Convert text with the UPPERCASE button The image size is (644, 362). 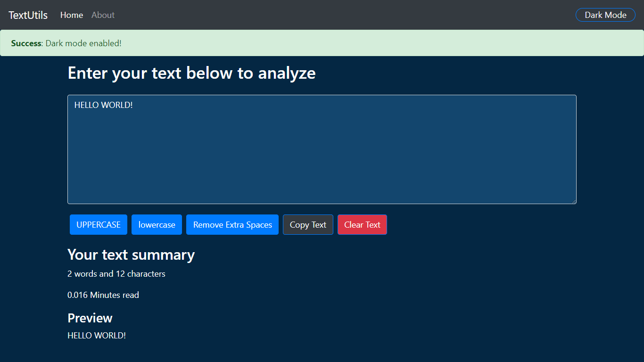coord(99,225)
